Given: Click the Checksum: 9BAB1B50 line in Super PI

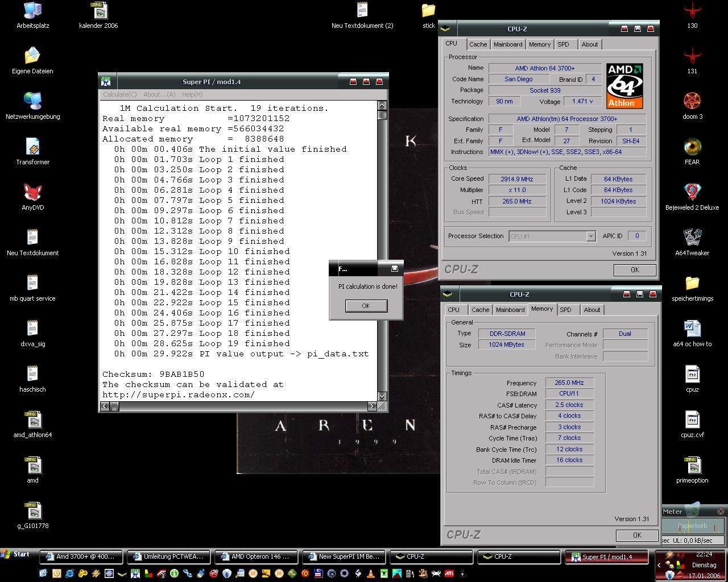Looking at the screenshot, I should point(153,374).
